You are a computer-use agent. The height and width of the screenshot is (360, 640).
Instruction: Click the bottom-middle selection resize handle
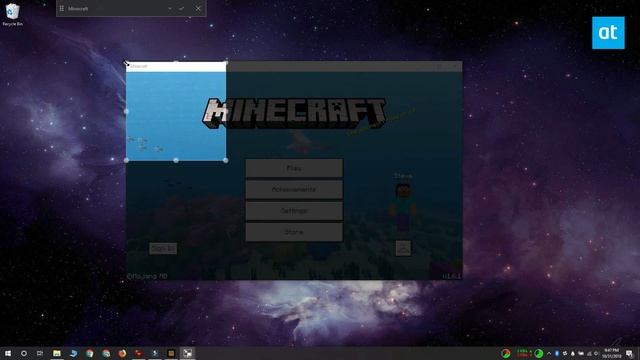pyautogui.click(x=176, y=160)
